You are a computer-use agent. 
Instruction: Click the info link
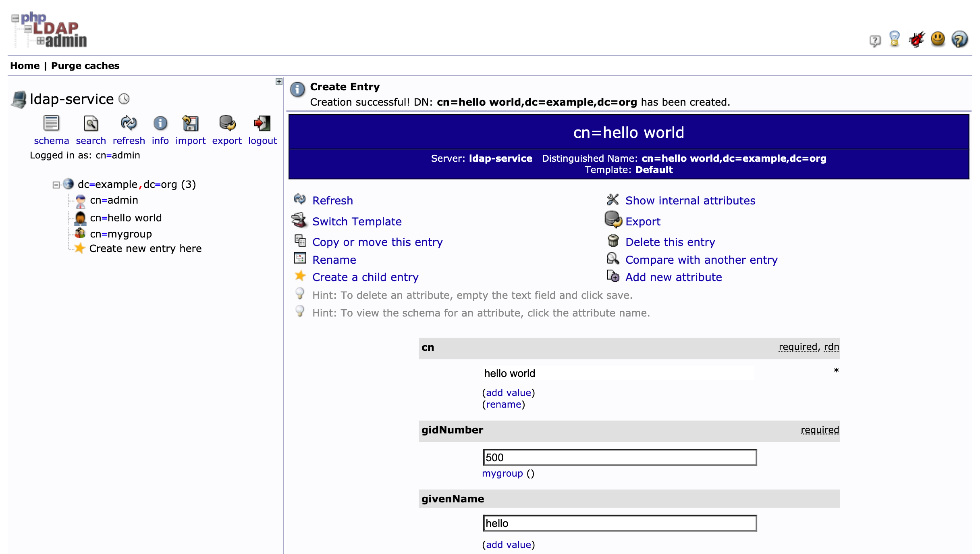160,141
